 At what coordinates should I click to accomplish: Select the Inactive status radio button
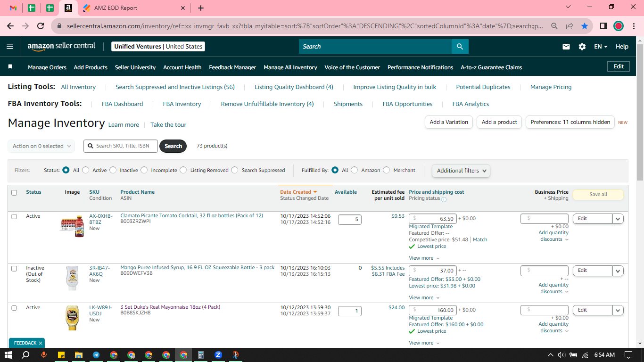click(113, 170)
